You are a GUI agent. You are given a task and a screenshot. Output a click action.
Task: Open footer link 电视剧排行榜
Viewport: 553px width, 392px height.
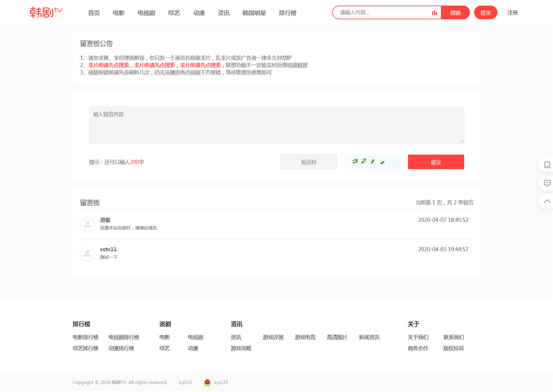124,337
